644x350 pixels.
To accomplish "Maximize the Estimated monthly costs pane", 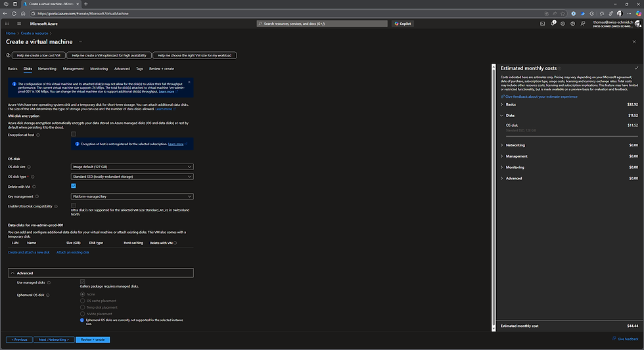I will pos(637,68).
